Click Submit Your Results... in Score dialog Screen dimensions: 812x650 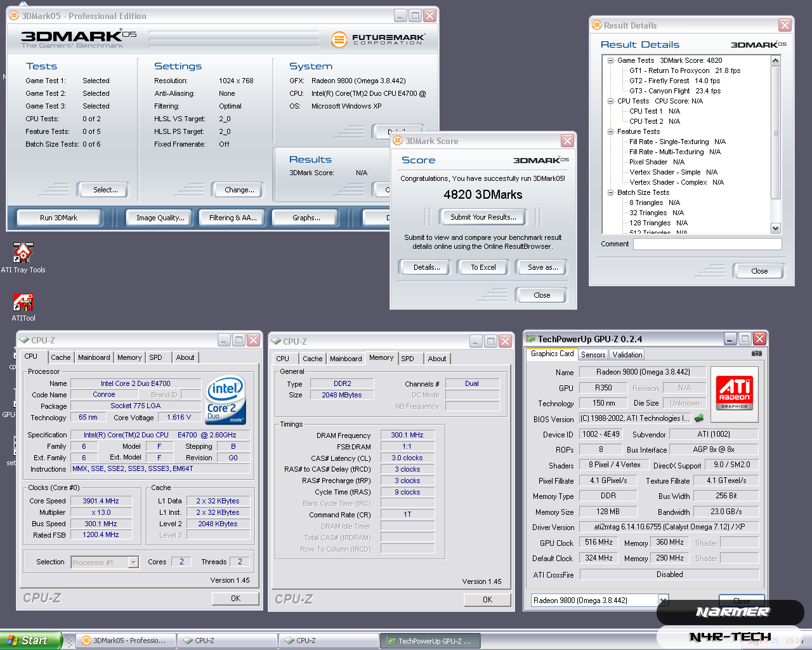click(483, 217)
